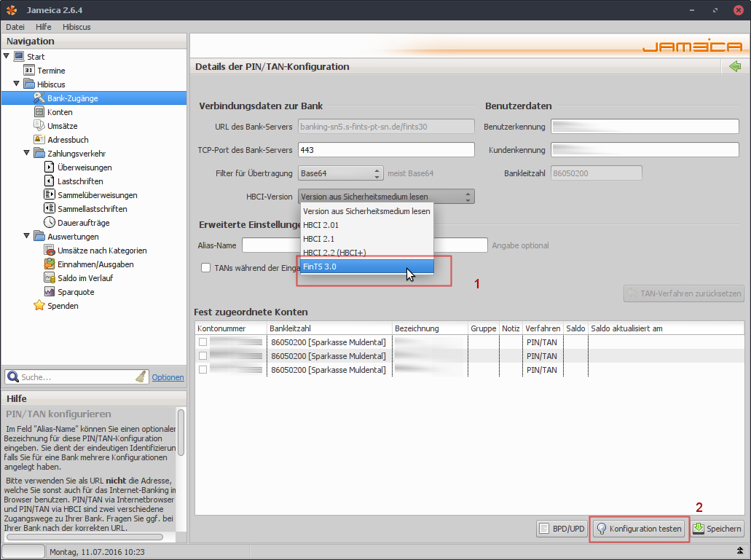
Task: Select FinTS 3.0 from the list
Action: click(367, 267)
